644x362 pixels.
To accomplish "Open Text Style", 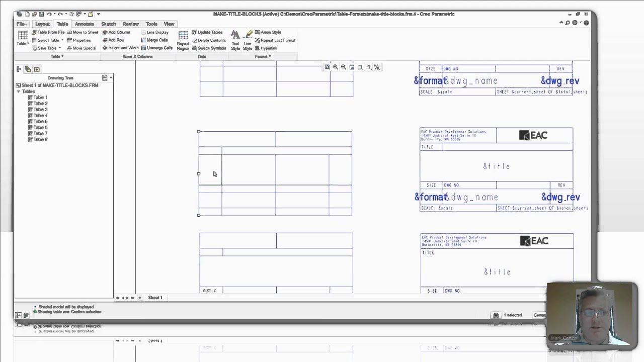I will pos(235,40).
